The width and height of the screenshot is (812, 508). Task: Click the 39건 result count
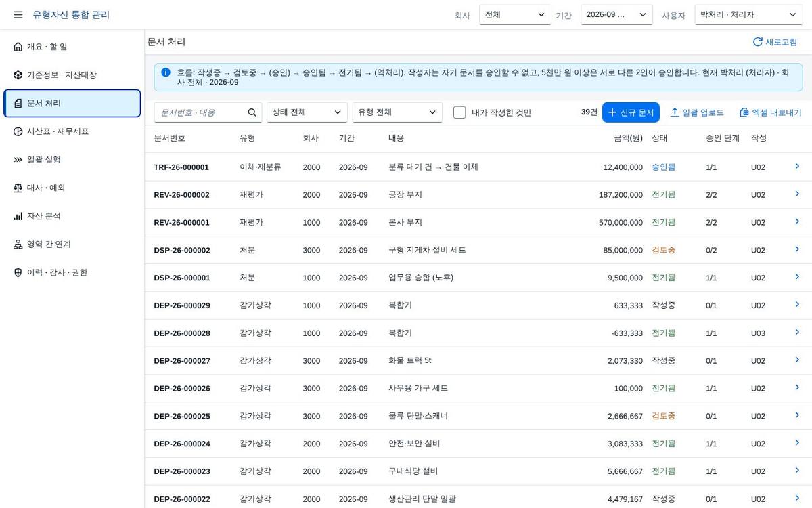point(589,112)
